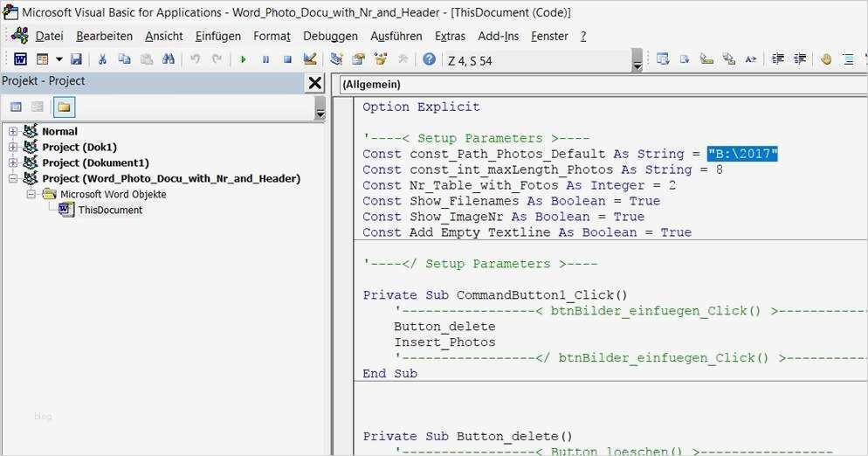Click the Parameter Info icon
Image resolution: width=868 pixels, height=456 pixels.
tap(729, 59)
